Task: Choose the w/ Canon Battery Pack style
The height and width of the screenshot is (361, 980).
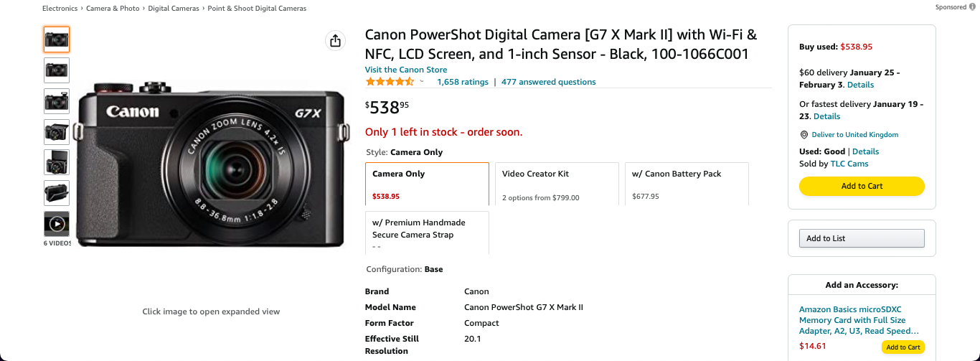Action: point(687,184)
